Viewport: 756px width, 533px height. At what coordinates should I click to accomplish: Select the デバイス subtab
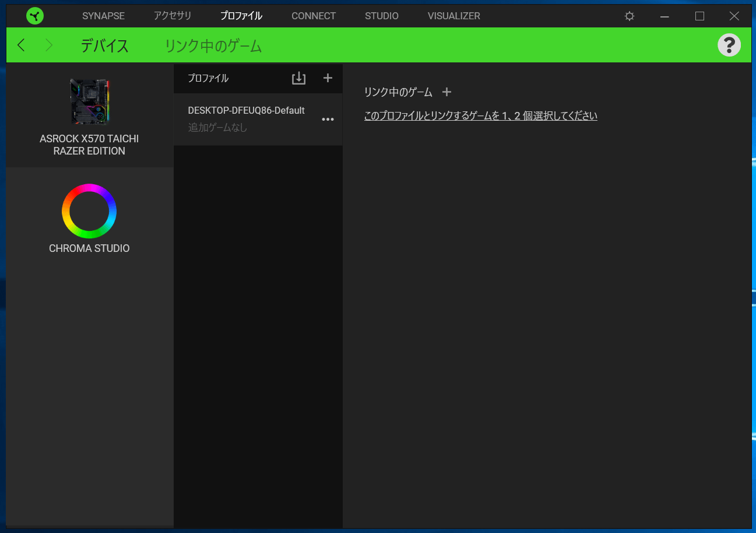[104, 45]
